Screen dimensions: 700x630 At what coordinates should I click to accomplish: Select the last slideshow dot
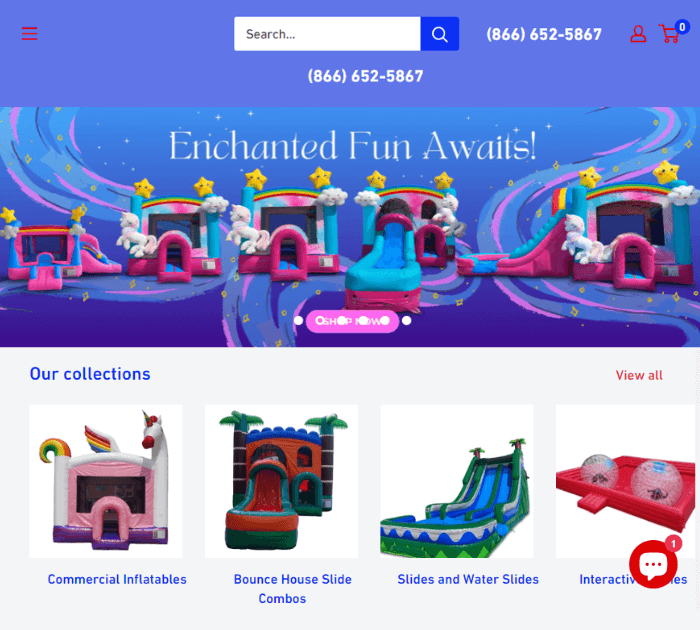(x=406, y=321)
